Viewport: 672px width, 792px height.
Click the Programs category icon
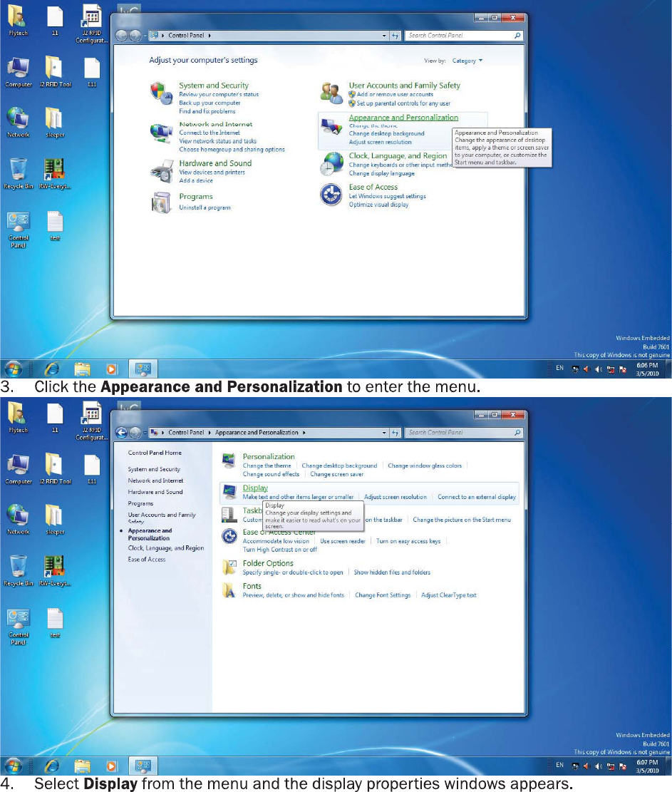(x=162, y=202)
